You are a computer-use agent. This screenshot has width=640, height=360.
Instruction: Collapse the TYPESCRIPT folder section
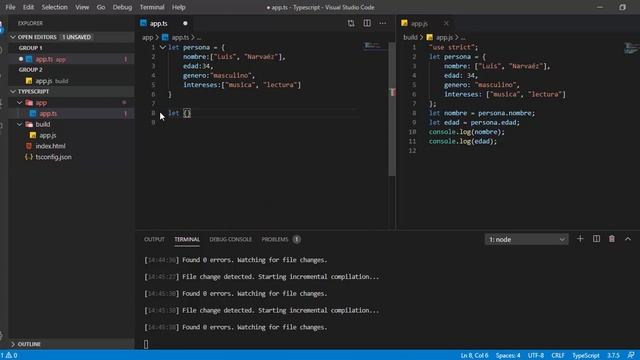(x=13, y=91)
